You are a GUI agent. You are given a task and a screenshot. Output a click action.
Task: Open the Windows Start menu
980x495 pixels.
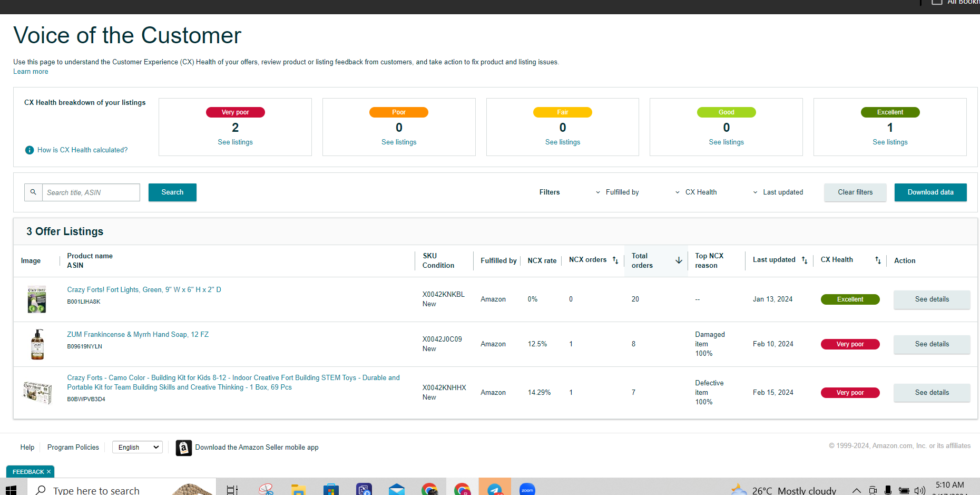tap(11, 490)
